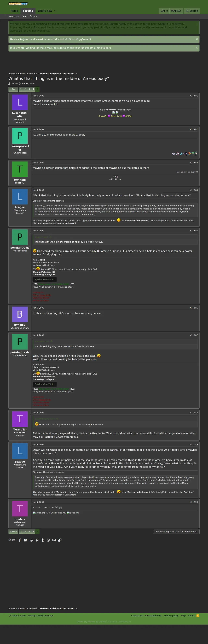208x644 pixels.
Task: Click 'You must log in or register to reply here'
Action: point(176,531)
